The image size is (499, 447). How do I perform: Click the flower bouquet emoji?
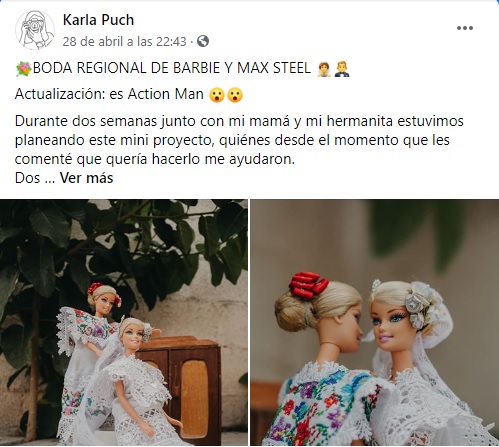click(x=23, y=69)
